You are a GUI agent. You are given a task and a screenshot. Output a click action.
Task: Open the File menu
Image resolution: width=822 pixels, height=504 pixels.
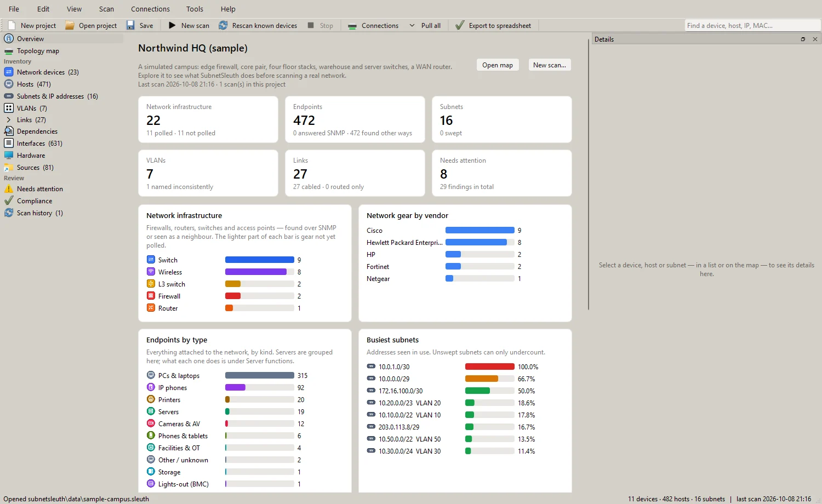pos(14,9)
